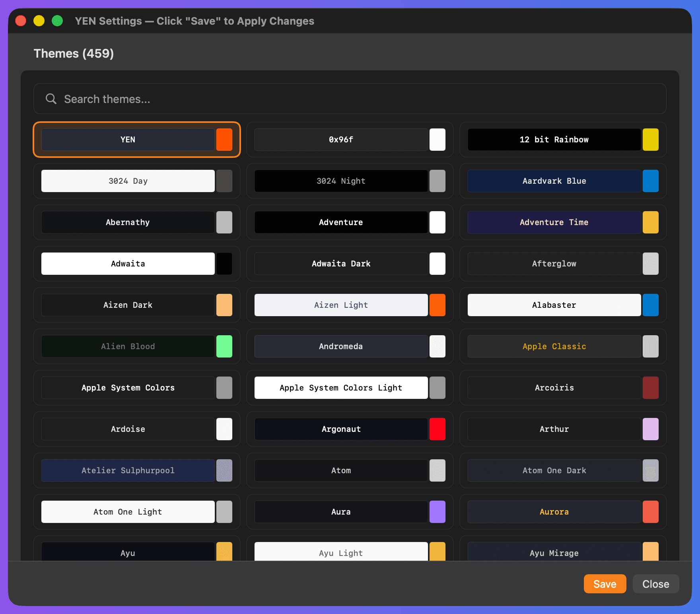Image resolution: width=700 pixels, height=614 pixels.
Task: Select the Aurora theme
Action: 554,512
